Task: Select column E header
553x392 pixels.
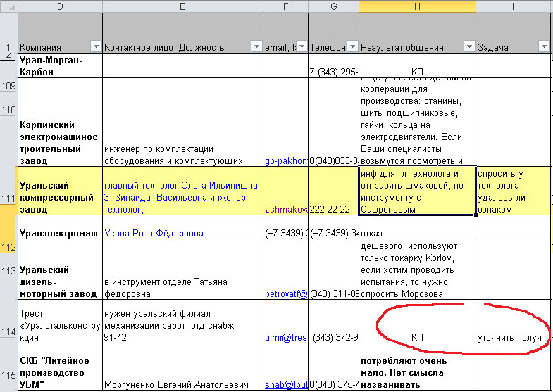Action: [x=182, y=6]
